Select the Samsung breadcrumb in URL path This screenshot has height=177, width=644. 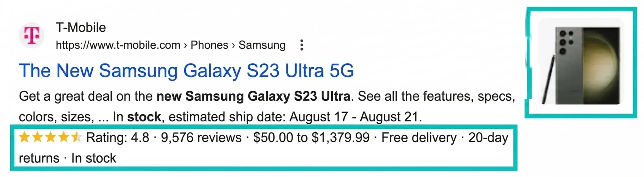(x=262, y=45)
